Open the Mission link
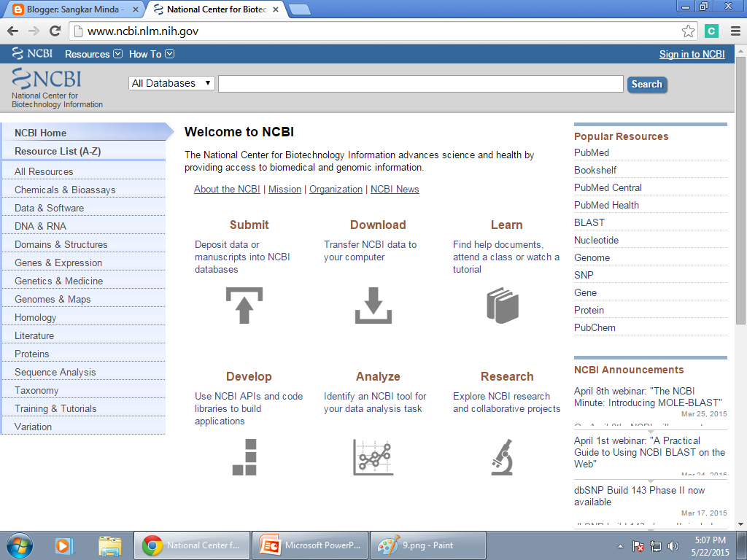This screenshot has height=560, width=747. coord(285,189)
